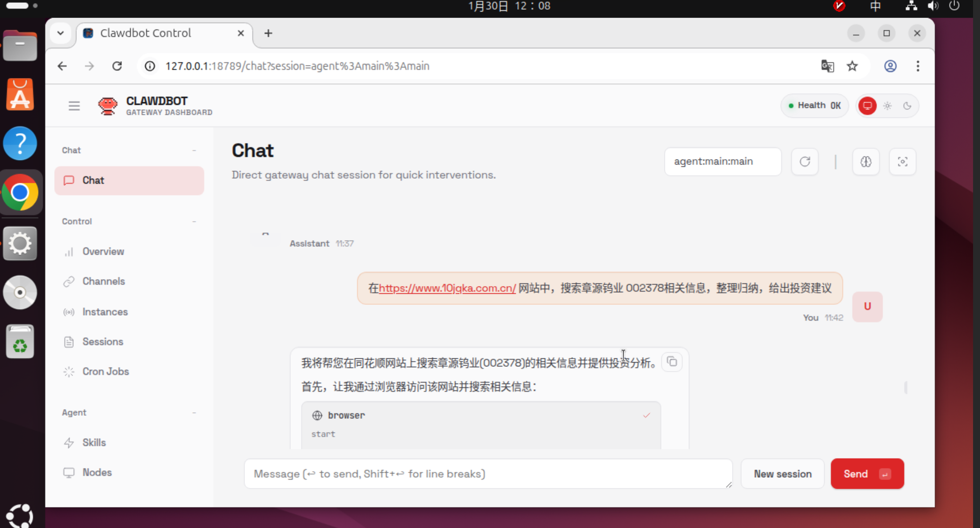Click the red Send button

[x=867, y=474]
